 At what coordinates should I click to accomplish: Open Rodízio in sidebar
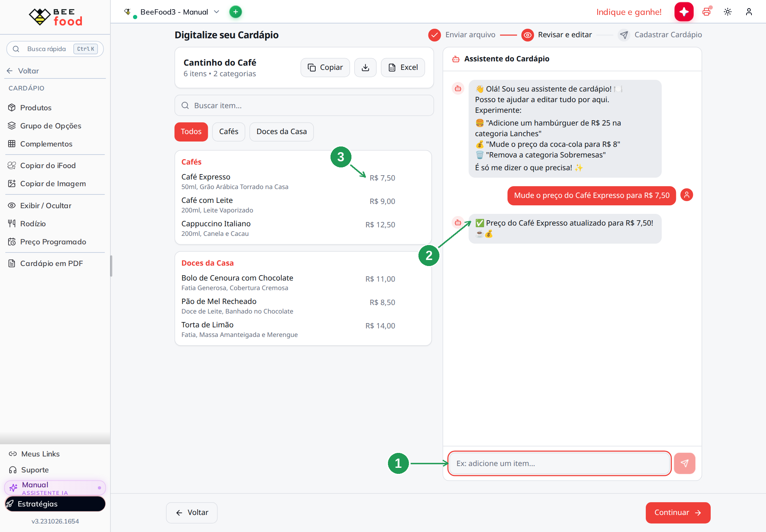coord(55,223)
